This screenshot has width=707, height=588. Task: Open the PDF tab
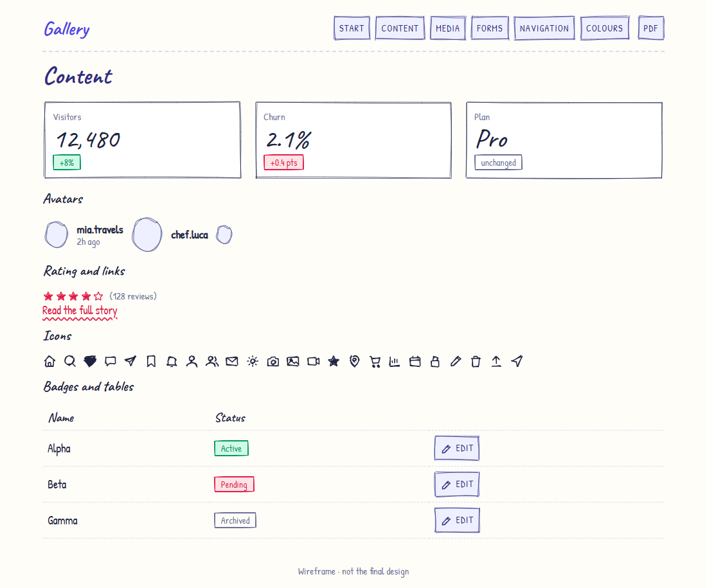(650, 28)
